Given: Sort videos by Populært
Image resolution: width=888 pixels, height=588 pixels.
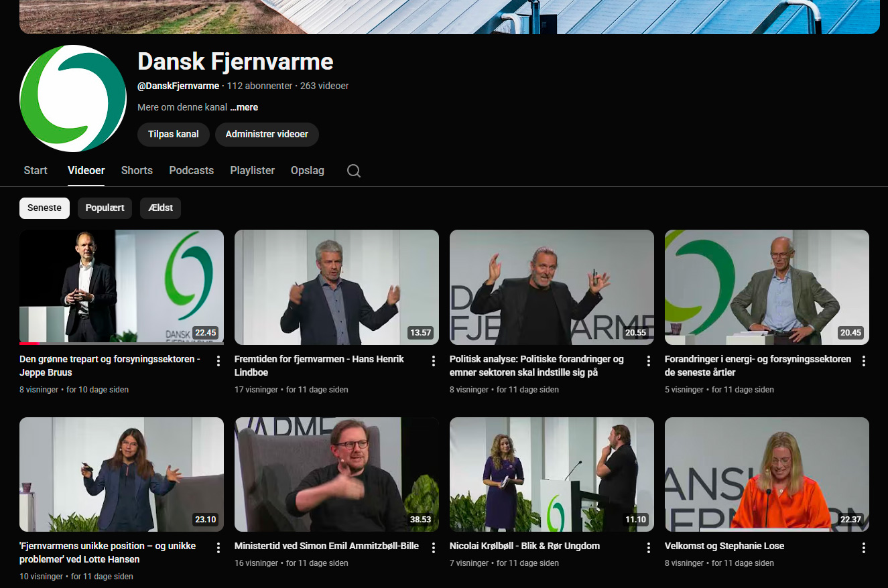Looking at the screenshot, I should click(x=105, y=208).
